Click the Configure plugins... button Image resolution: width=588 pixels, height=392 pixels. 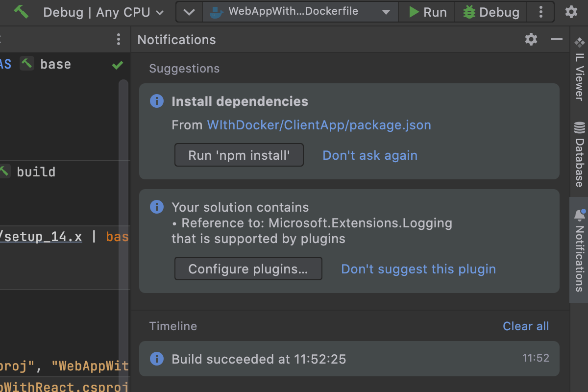[248, 269]
